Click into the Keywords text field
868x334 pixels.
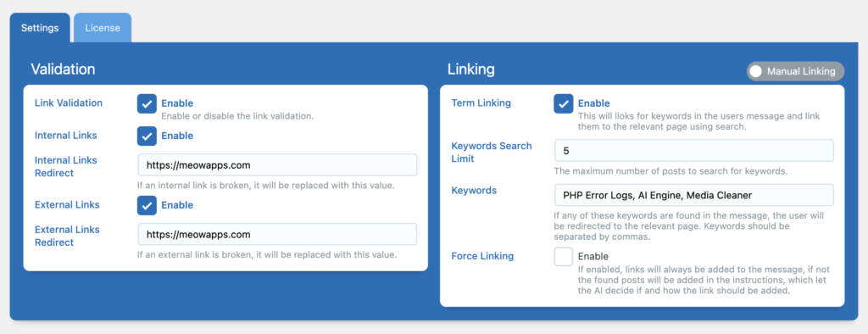[x=694, y=195]
